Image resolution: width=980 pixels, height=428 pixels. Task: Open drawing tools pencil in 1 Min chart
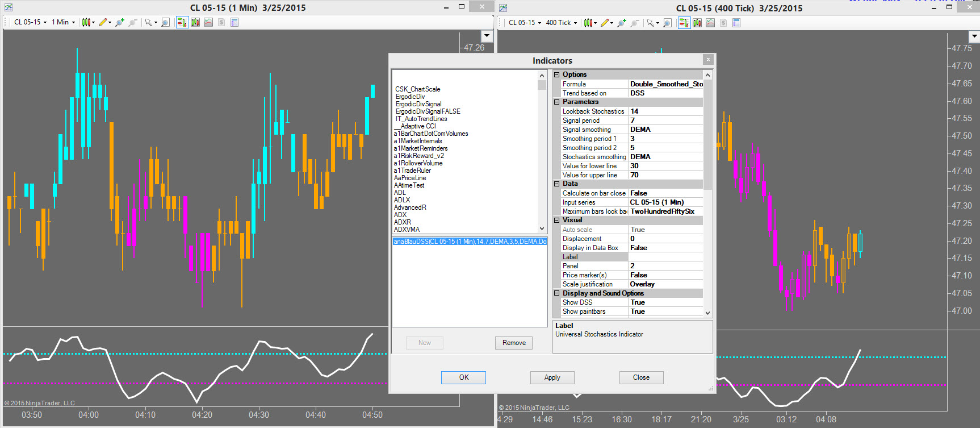(104, 22)
